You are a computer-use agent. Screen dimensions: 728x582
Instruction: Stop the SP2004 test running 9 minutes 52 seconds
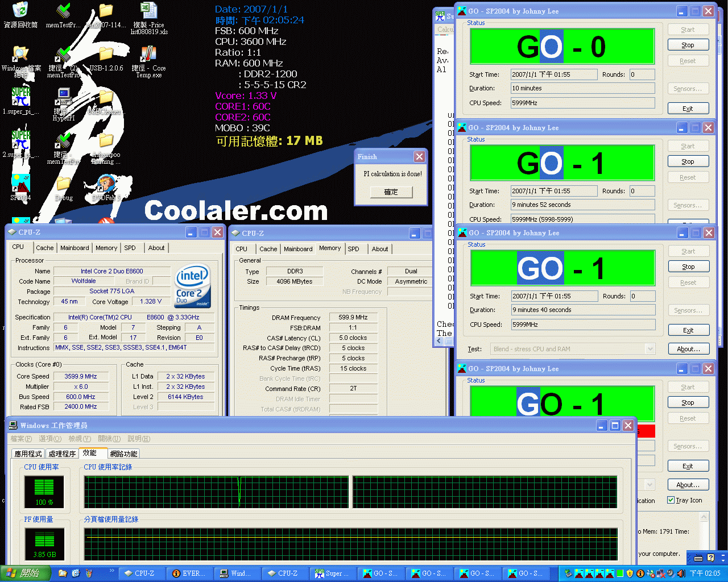coord(688,161)
